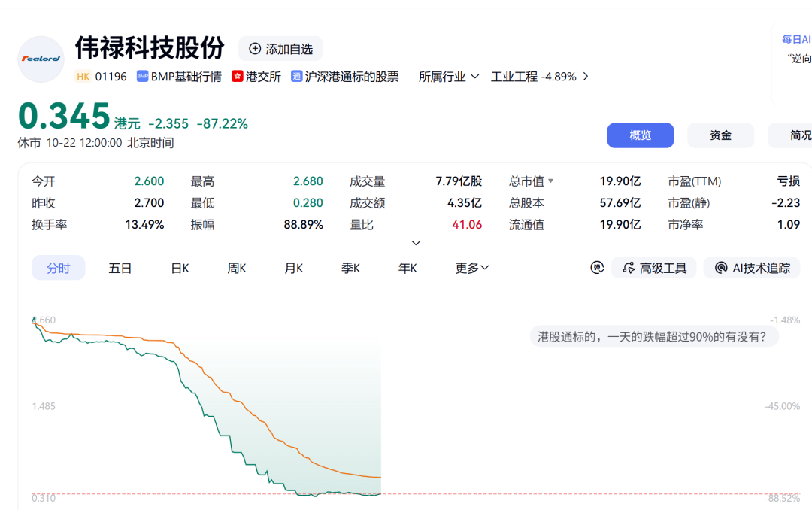The height and width of the screenshot is (510, 812).
Task: Click 量比 value 41.06
Action: tap(467, 224)
